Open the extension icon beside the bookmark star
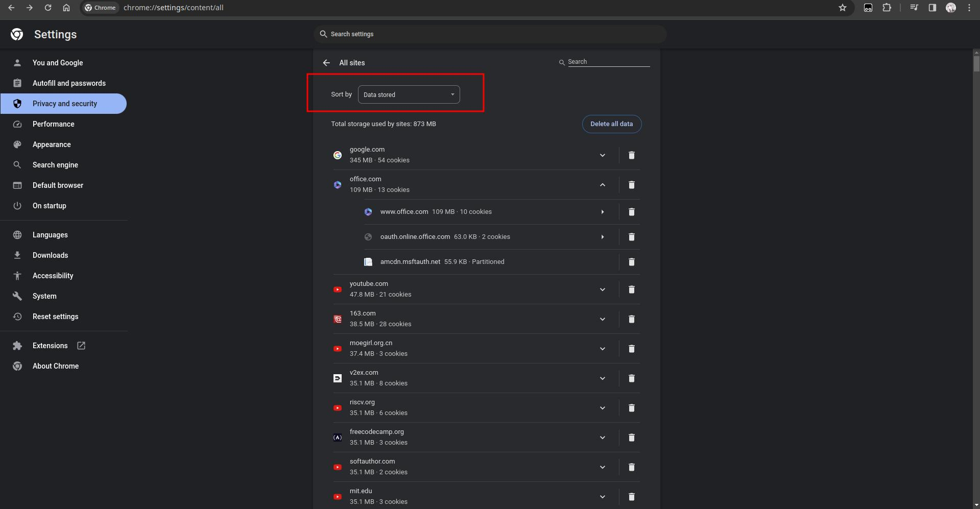This screenshot has height=509, width=980. [868, 8]
